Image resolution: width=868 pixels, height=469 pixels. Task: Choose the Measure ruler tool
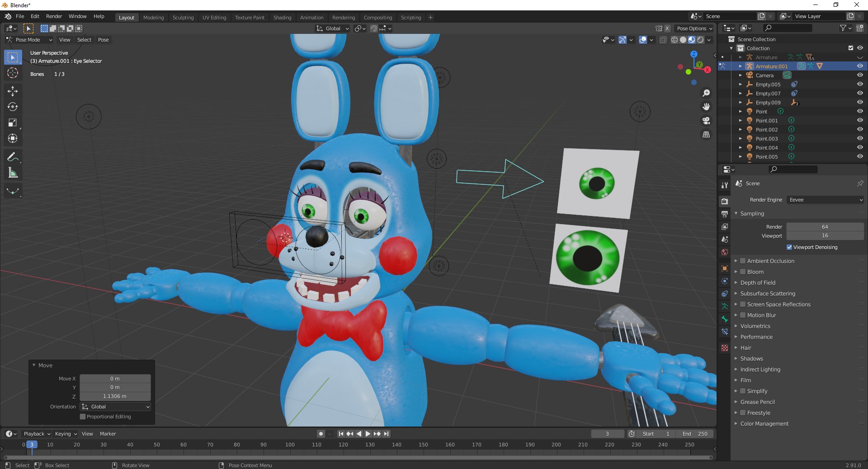tap(13, 173)
